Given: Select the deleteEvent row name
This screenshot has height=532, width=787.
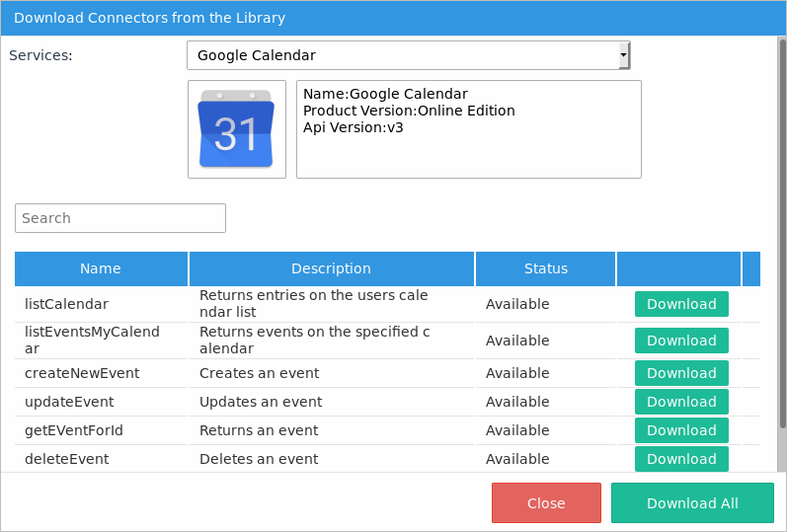Looking at the screenshot, I should click(66, 459).
